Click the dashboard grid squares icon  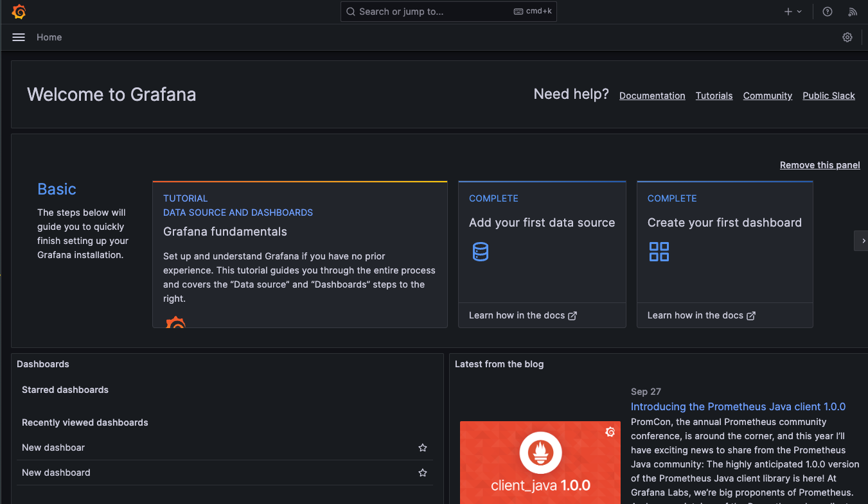pos(659,252)
